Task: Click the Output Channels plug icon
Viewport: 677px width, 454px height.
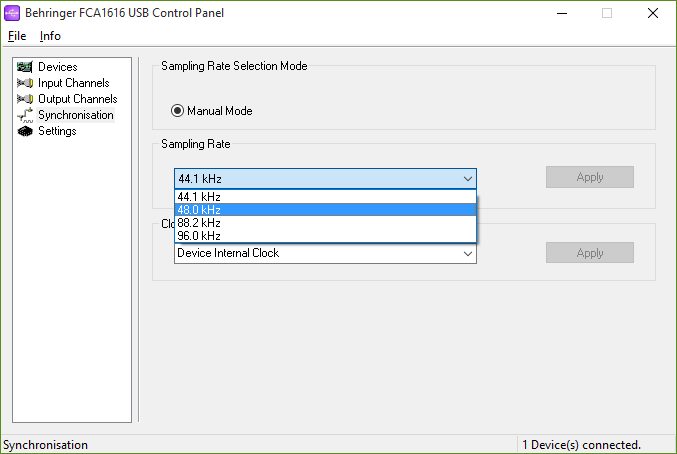Action: (25, 99)
